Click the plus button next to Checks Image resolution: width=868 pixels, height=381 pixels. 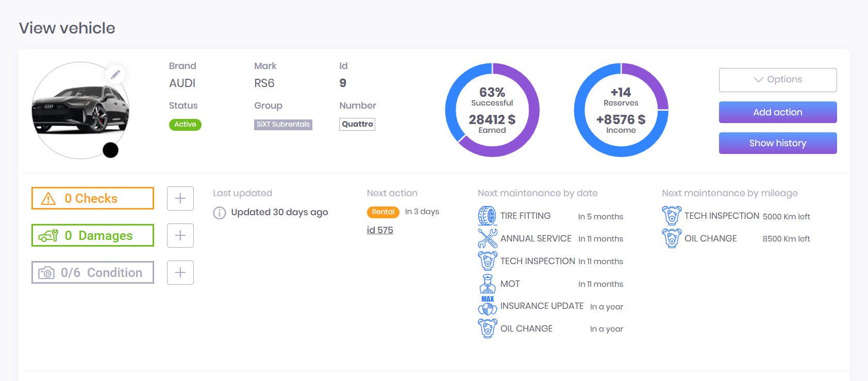click(180, 198)
